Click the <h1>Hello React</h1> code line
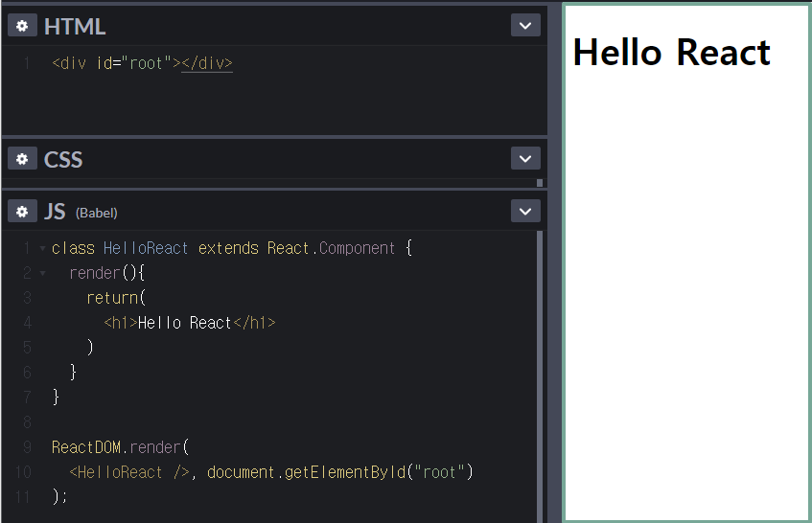812x523 pixels. [x=190, y=323]
